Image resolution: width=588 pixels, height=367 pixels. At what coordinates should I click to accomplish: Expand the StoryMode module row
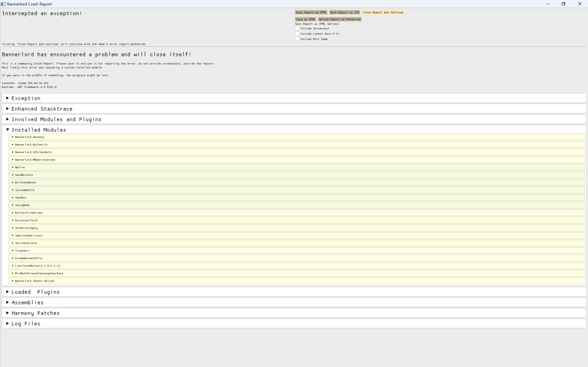(x=296, y=205)
